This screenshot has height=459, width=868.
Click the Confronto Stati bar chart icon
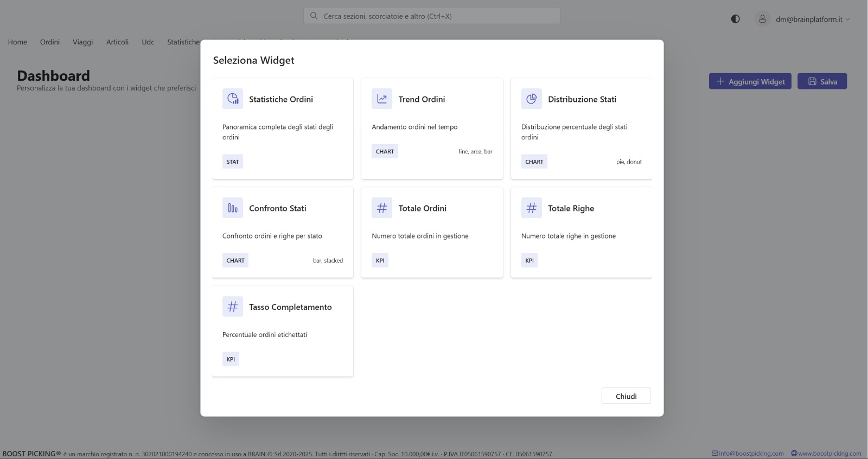coord(233,208)
